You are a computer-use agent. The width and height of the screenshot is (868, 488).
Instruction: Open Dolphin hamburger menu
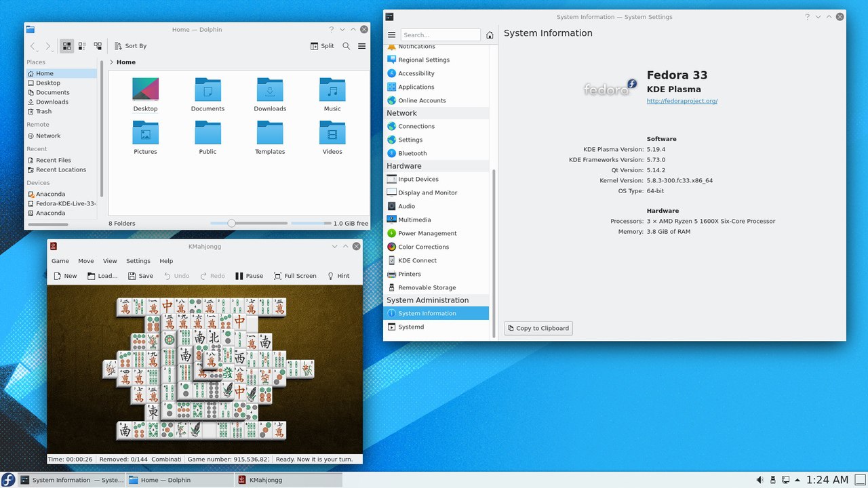(362, 46)
